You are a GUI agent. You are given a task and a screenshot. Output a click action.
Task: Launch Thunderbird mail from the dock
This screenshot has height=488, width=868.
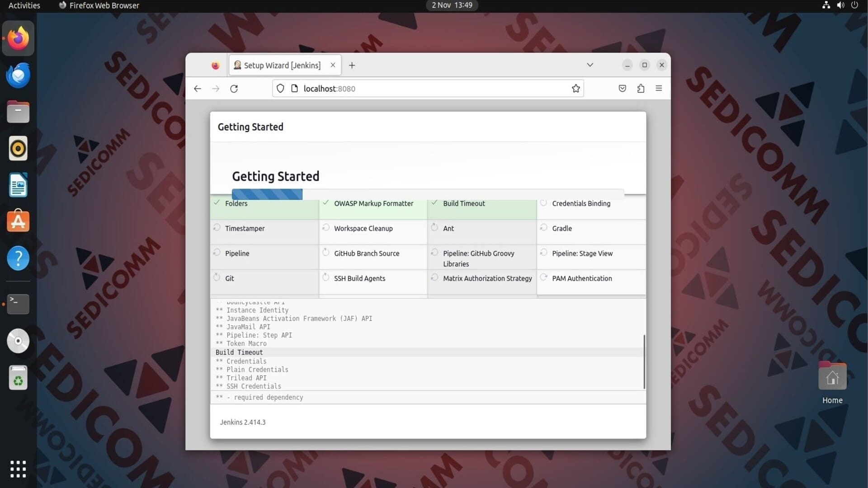(18, 75)
